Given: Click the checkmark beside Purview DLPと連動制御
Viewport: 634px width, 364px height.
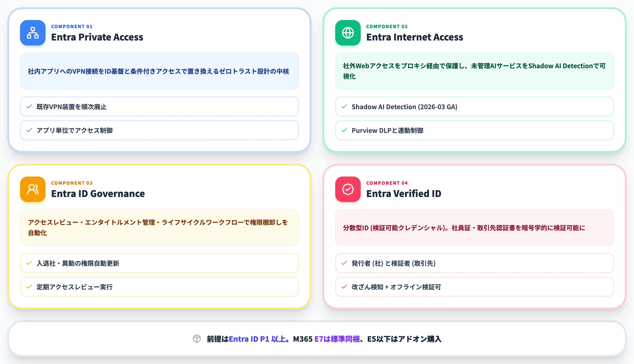Looking at the screenshot, I should (344, 130).
